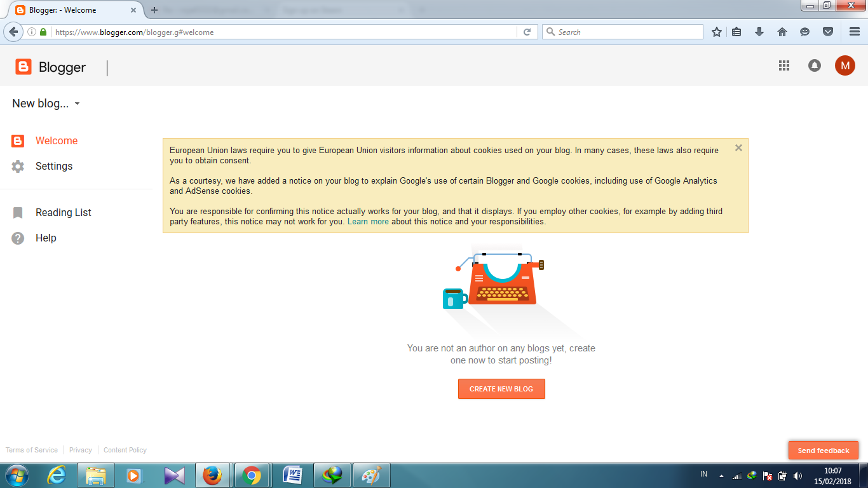The image size is (868, 488).
Task: Save the page to Pocket
Action: 828,32
